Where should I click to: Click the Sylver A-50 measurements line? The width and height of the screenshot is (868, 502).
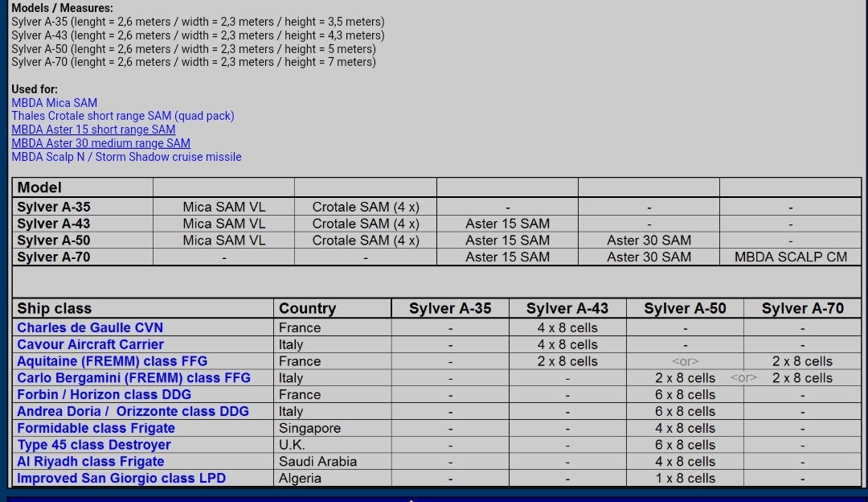pos(193,49)
